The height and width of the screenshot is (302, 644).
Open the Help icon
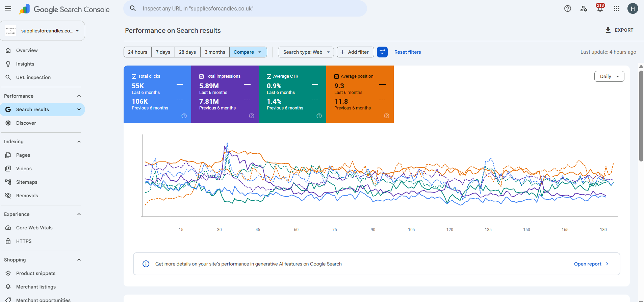568,9
